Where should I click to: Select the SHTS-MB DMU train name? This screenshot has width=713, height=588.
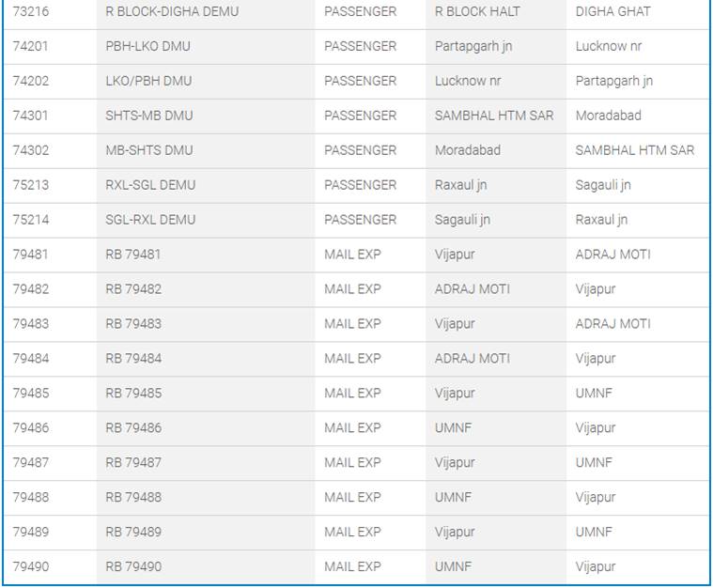(149, 116)
